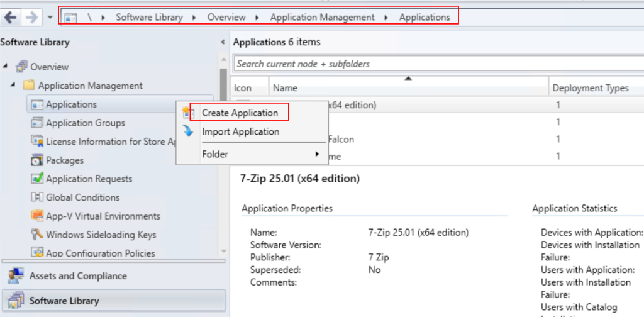Image resolution: width=644 pixels, height=317 pixels.
Task: Click the App-V Virtual Environments icon
Action: click(36, 216)
